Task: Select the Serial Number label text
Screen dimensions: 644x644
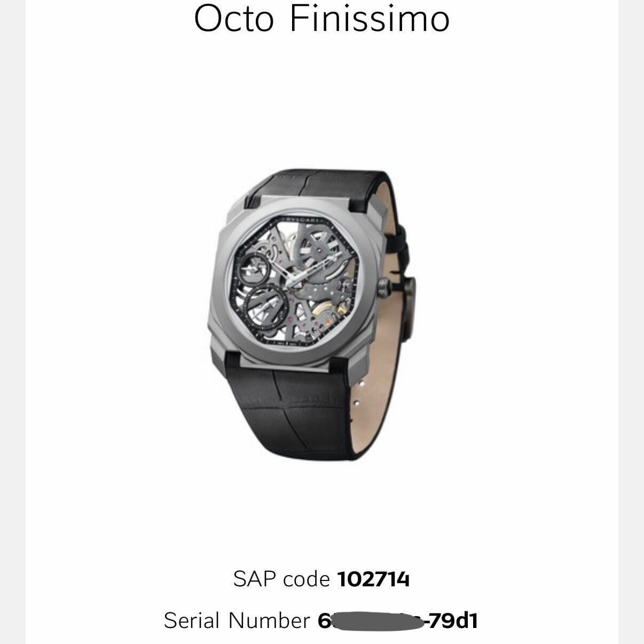Action: pos(237,621)
